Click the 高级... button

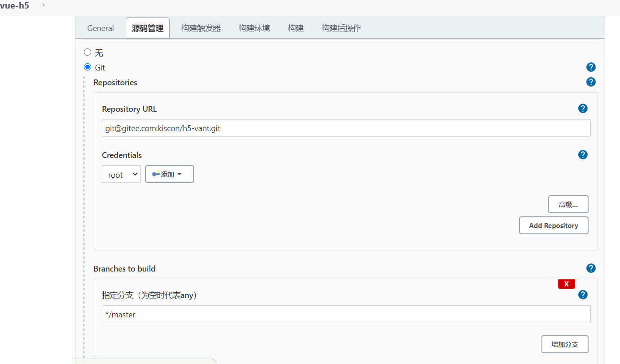click(568, 204)
